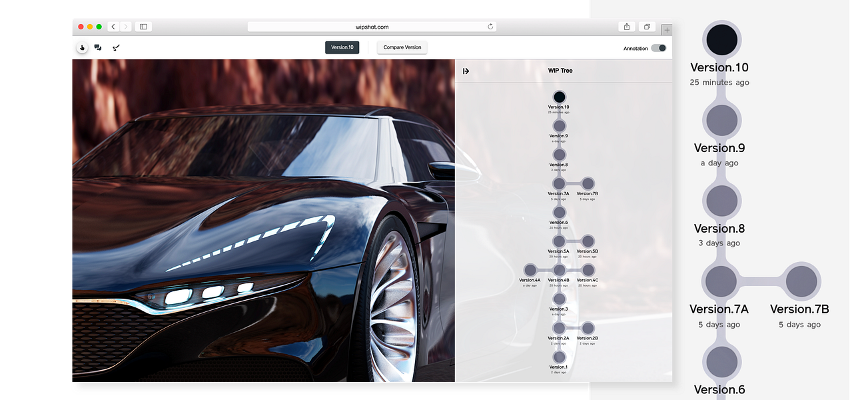Viewport: 868px width, 400px height.
Task: Select the Version.4C tree node
Action: (588, 270)
